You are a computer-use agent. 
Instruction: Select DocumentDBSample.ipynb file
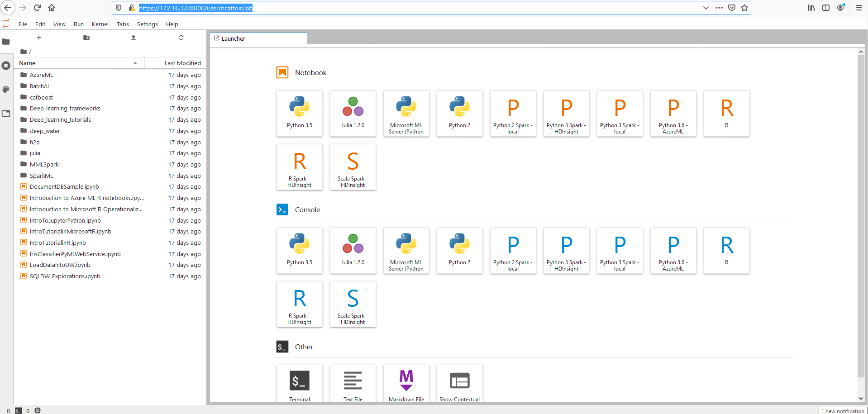tap(110, 186)
